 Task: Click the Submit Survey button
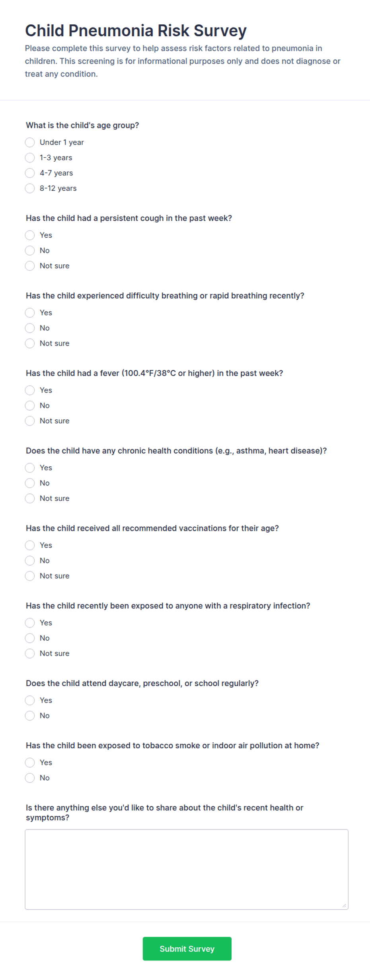point(187,949)
